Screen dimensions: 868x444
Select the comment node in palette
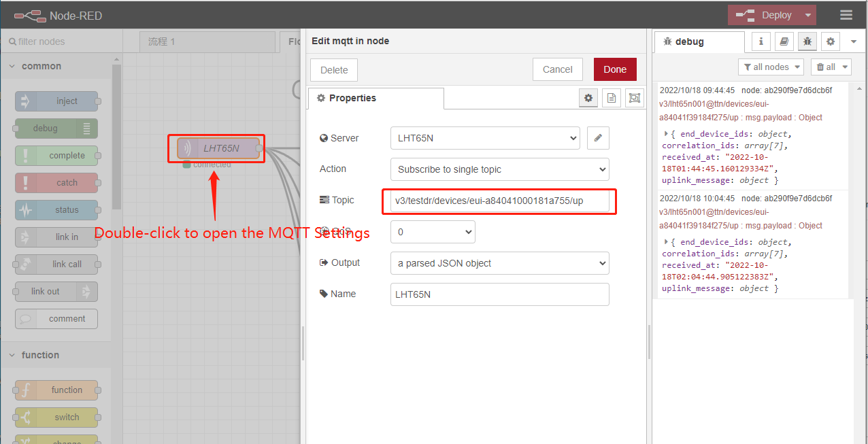coord(56,319)
